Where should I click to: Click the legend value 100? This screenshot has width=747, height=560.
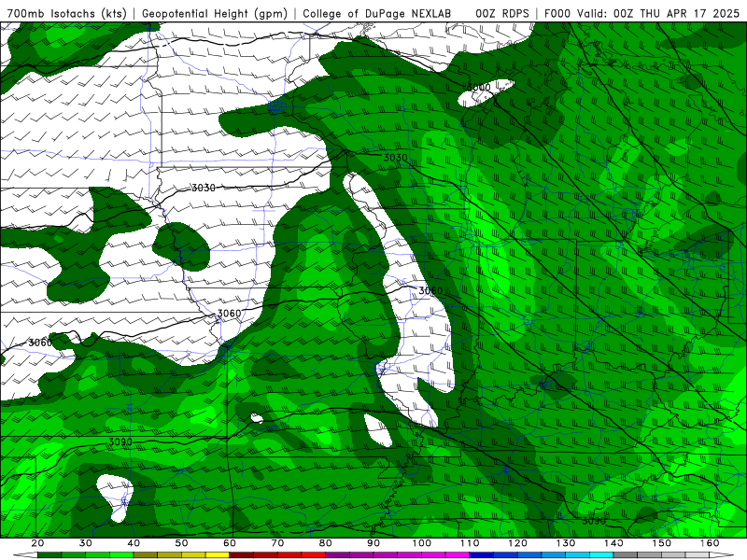422,543
